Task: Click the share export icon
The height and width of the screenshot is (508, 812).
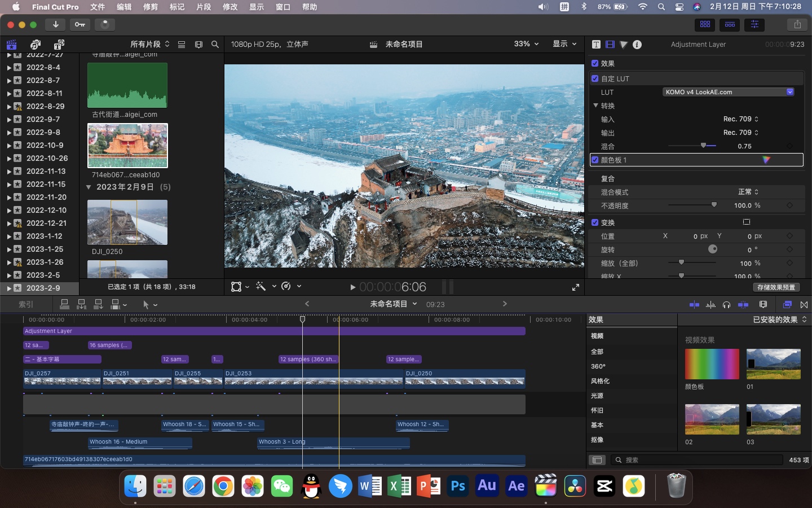Action: (797, 24)
